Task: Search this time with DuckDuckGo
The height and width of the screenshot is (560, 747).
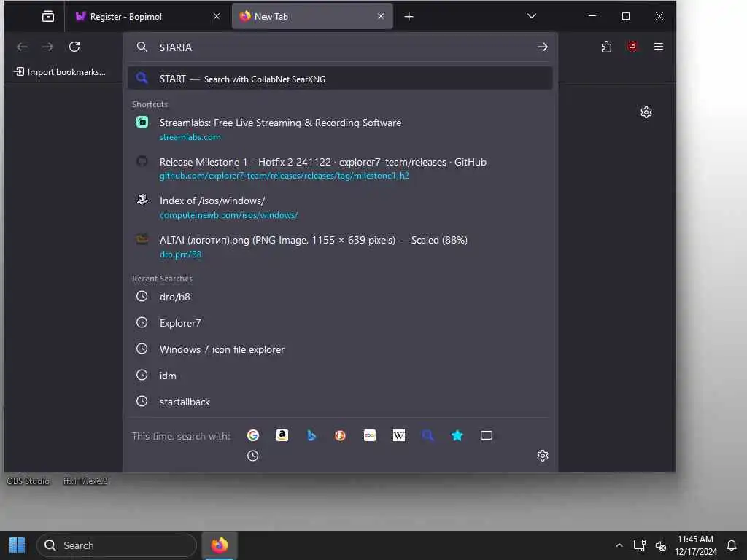Action: [x=340, y=435]
